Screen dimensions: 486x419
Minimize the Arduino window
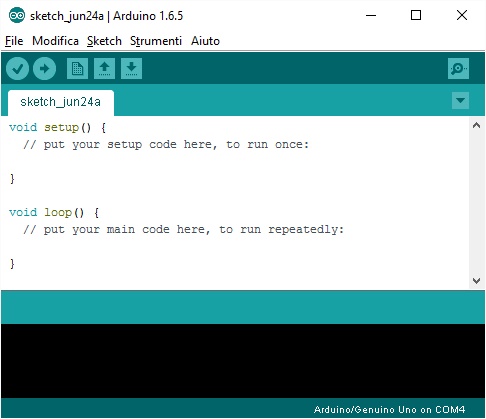coord(371,15)
